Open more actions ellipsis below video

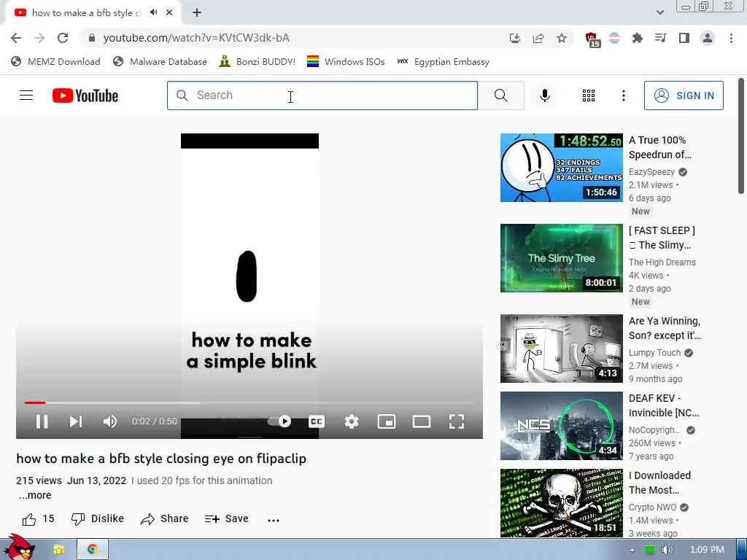[274, 520]
